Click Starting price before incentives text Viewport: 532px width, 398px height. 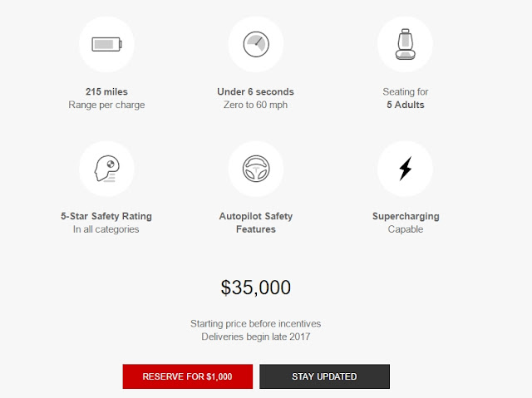[255, 323]
